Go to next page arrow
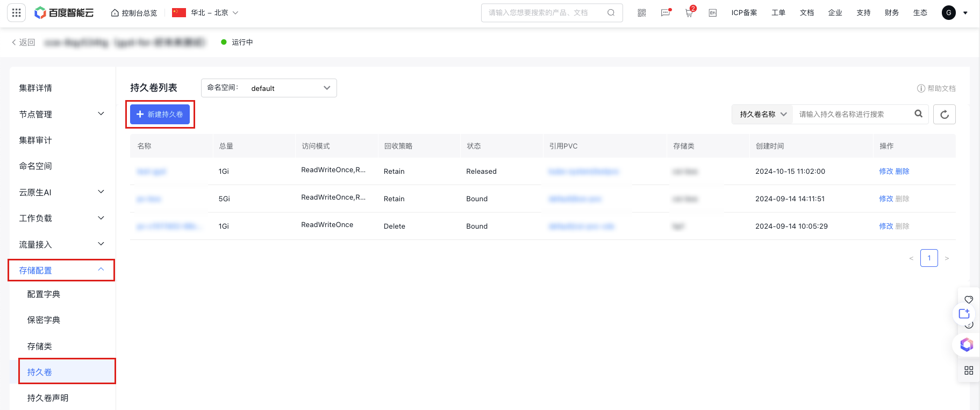The image size is (980, 410). point(947,258)
